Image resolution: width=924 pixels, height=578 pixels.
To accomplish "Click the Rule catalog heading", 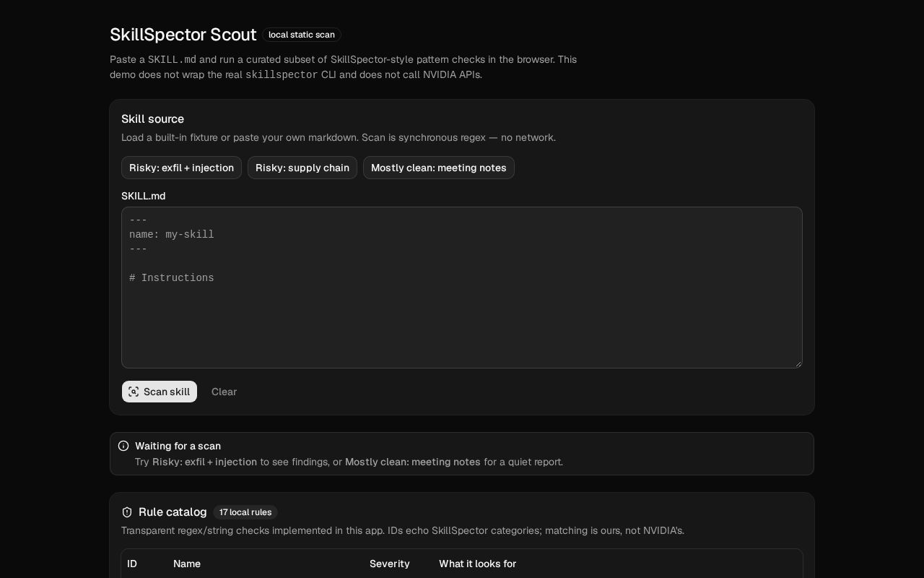I will [173, 512].
